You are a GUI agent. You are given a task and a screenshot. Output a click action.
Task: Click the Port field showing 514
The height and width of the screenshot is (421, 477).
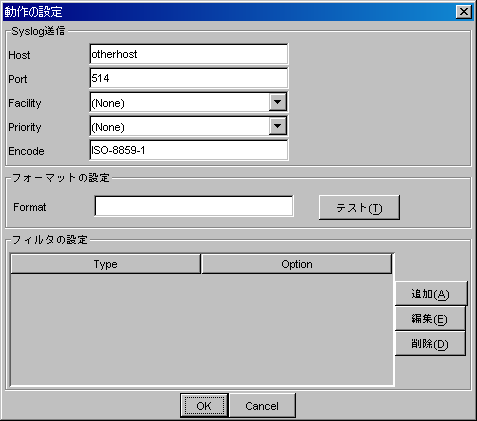point(189,78)
